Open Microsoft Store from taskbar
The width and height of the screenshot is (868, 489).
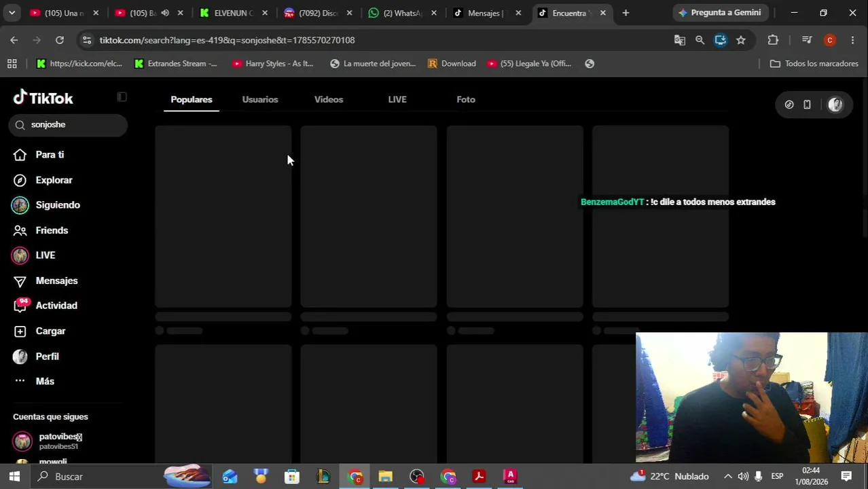(x=292, y=477)
